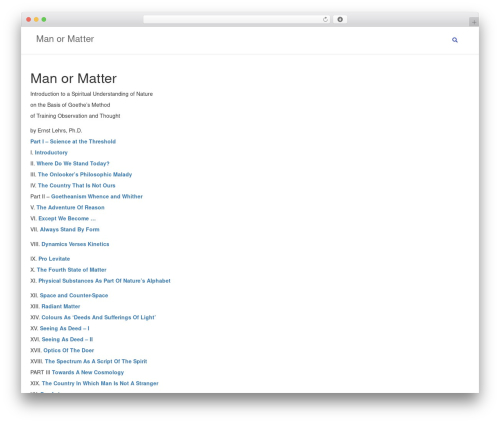The image size is (500, 423).
Task: Click 'Introduction to a Spiritual Understanding of Nature' subtitle
Action: [91, 94]
